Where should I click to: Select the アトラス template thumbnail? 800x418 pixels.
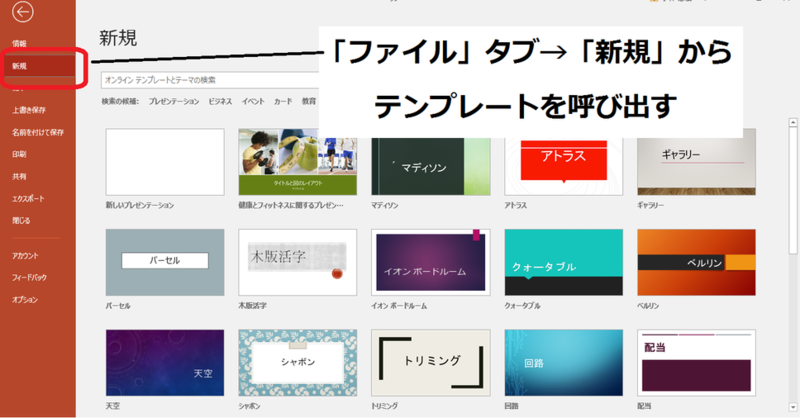tap(563, 166)
